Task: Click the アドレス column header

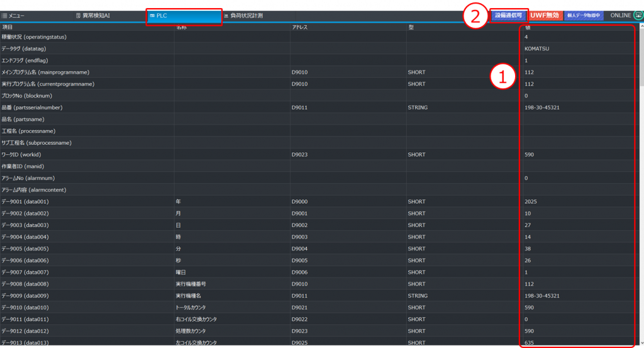Action: (x=300, y=28)
